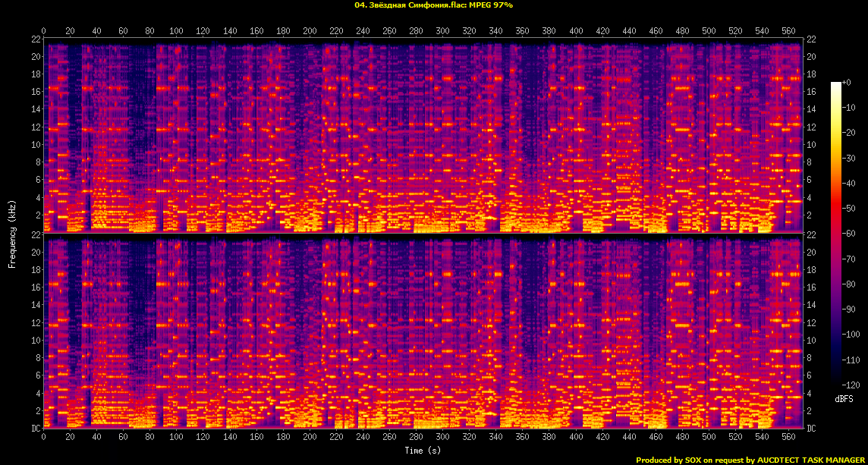868x465 pixels.
Task: Click the "-70" dBFS scale label
Action: pos(848,259)
